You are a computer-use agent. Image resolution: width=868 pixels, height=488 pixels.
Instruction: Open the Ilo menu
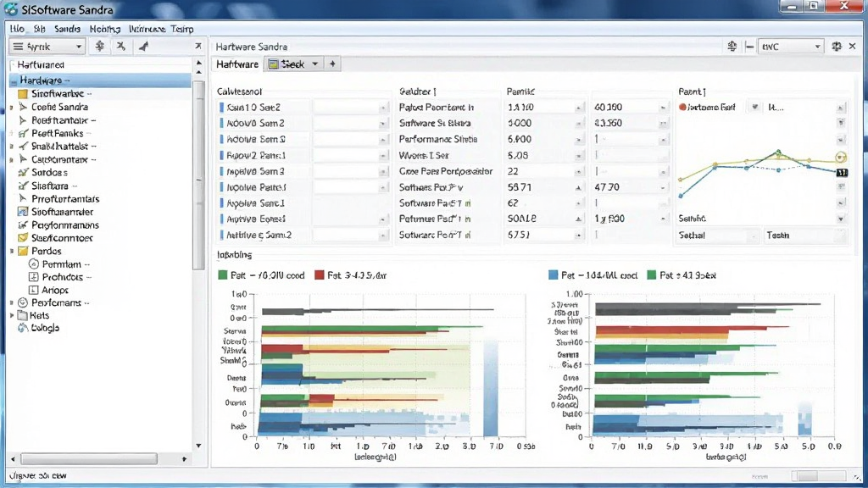tap(17, 29)
